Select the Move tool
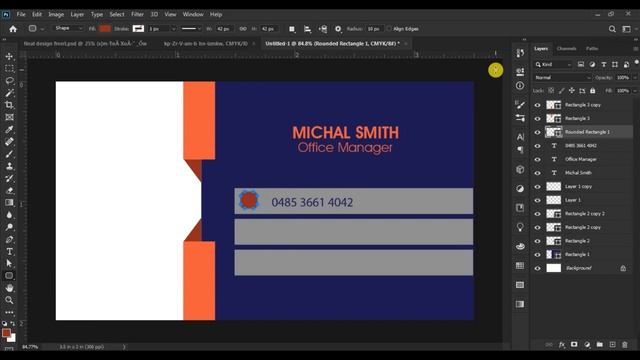This screenshot has height=360, width=640. [9, 56]
